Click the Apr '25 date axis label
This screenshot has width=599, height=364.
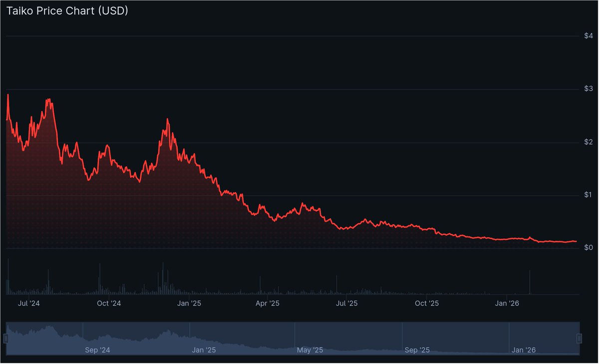(x=268, y=303)
